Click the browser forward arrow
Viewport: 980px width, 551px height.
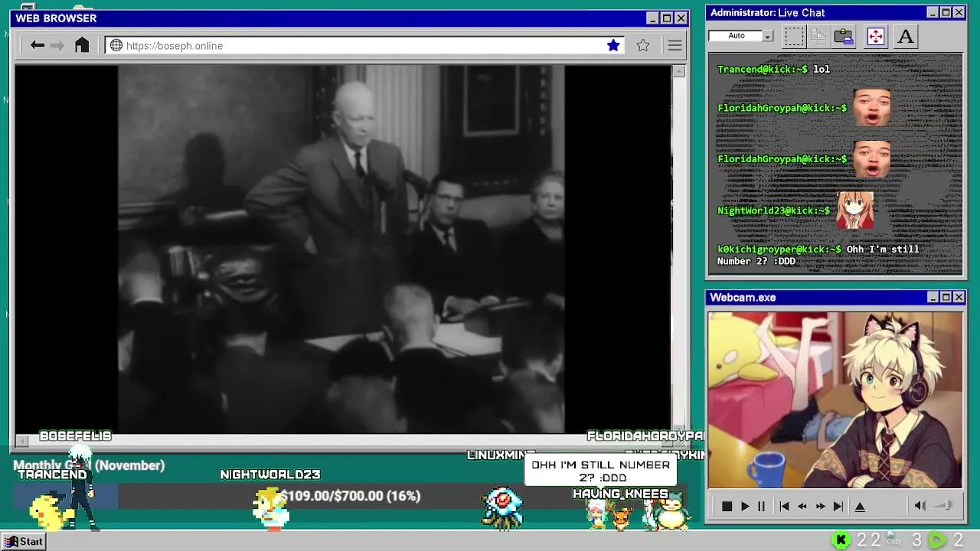pyautogui.click(x=57, y=45)
